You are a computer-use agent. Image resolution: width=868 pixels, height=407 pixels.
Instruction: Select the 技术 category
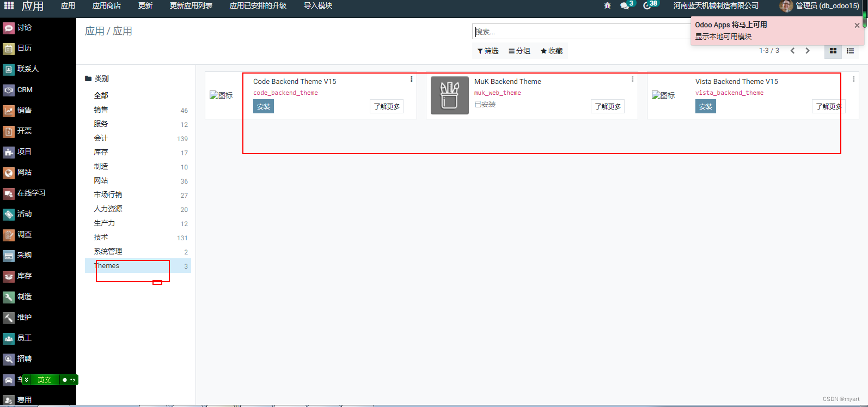(x=138, y=238)
